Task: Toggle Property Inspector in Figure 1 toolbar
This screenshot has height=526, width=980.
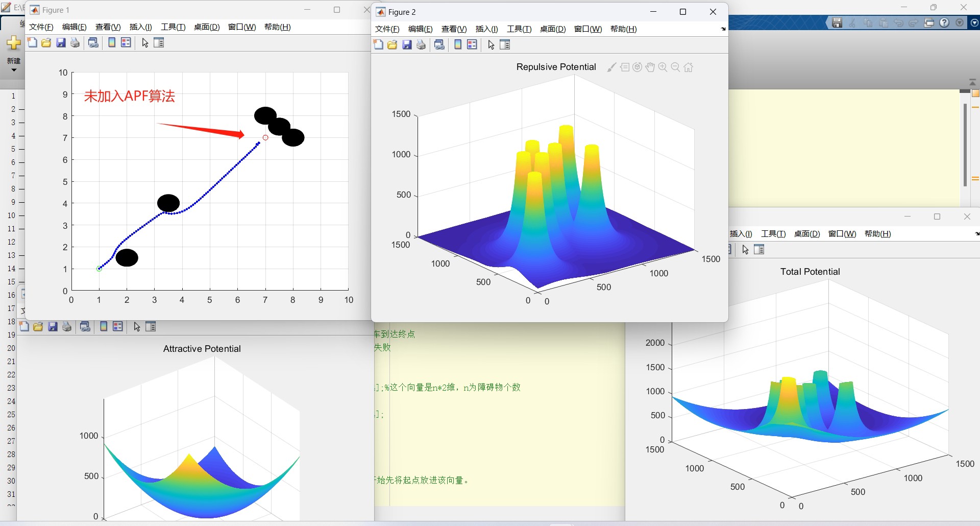Action: (159, 43)
